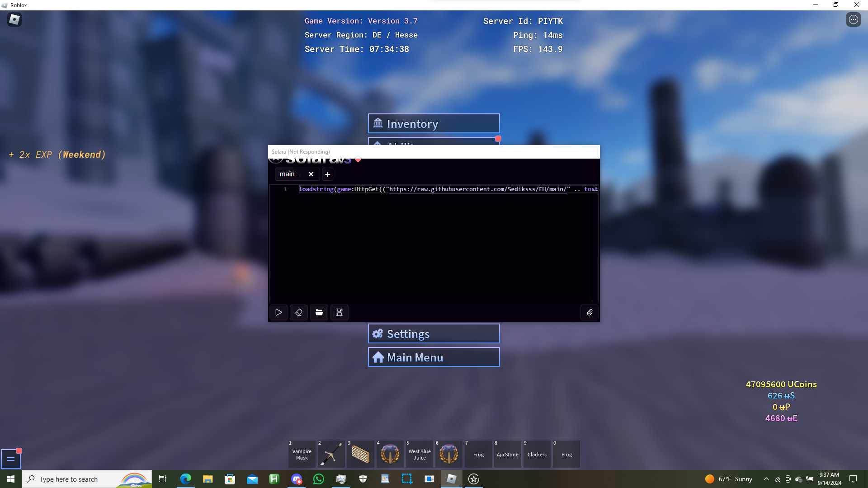Open the Roblox chat bubble icon
The image size is (868, 488).
[x=853, y=19]
